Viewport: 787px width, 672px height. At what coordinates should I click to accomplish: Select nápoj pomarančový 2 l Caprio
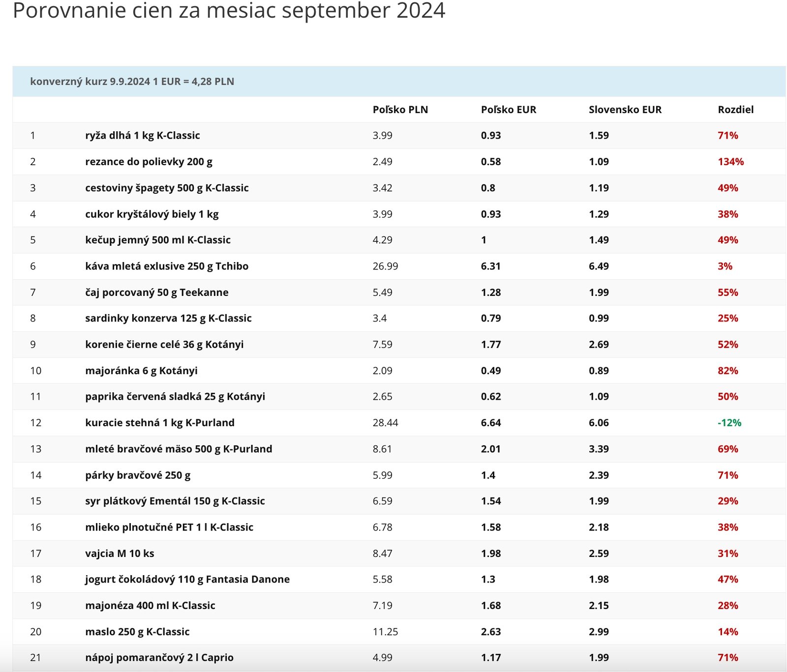[x=159, y=658]
